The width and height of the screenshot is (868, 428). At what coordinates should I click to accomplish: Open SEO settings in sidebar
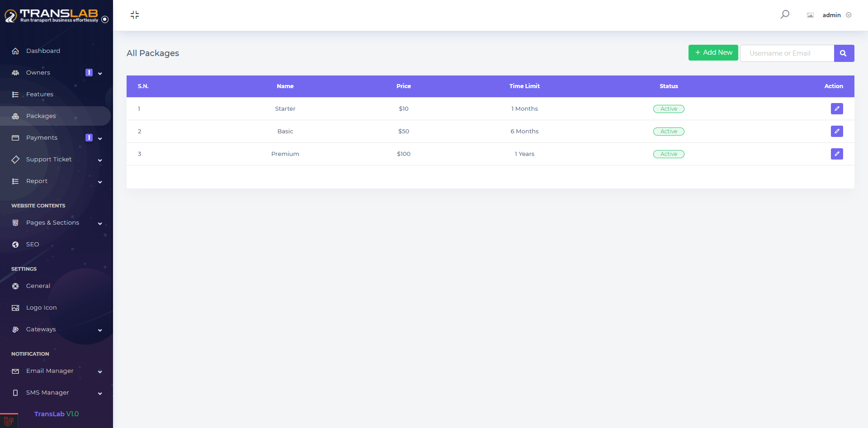[x=33, y=245]
